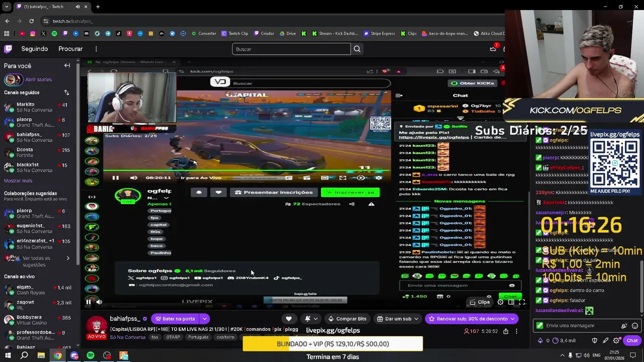
Task: Open the three-dot menu beside Procurar
Action: [96, 49]
